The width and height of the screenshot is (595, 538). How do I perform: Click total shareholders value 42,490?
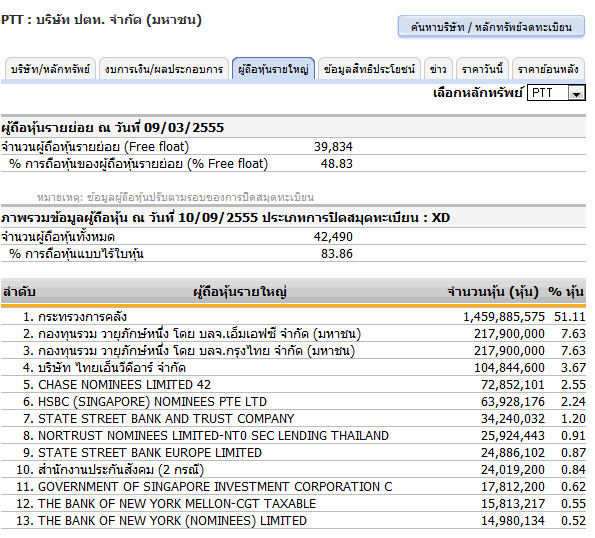point(333,237)
